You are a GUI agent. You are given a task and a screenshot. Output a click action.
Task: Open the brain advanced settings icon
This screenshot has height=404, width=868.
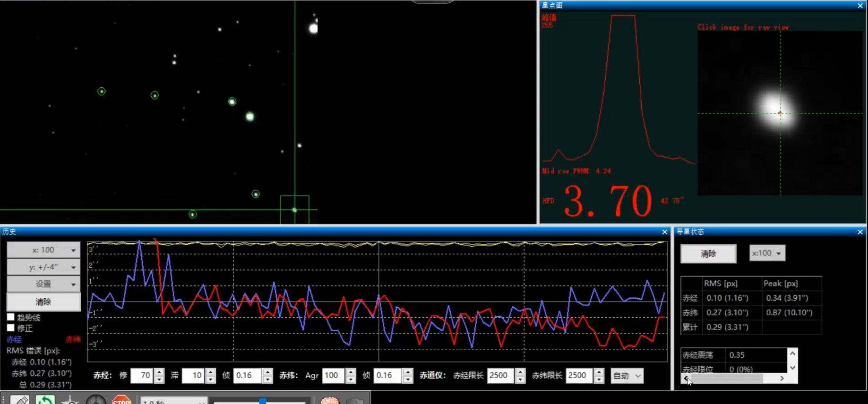(x=329, y=401)
